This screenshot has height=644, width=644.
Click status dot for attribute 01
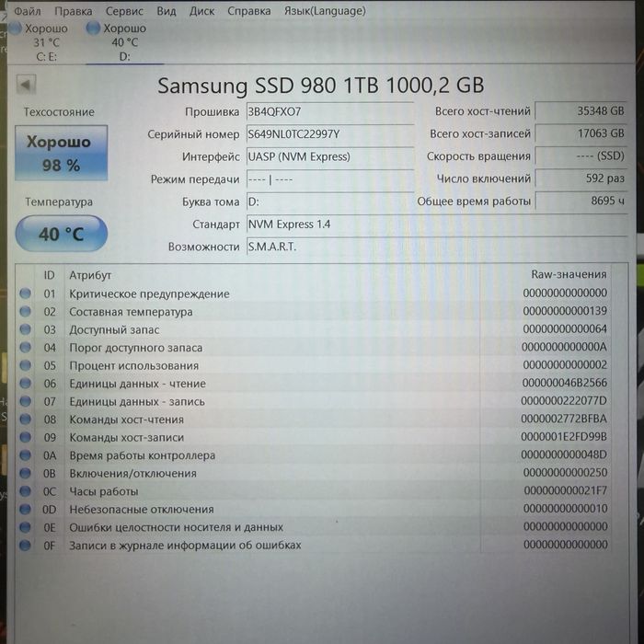25,293
